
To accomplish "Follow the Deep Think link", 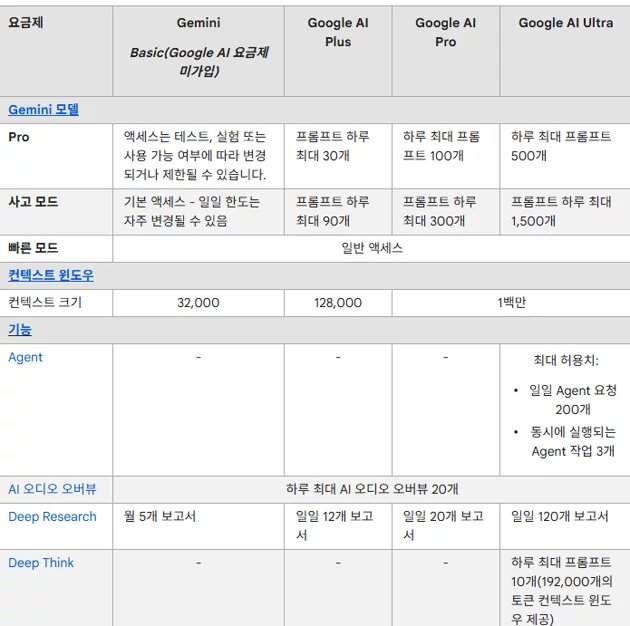I will pos(41,563).
